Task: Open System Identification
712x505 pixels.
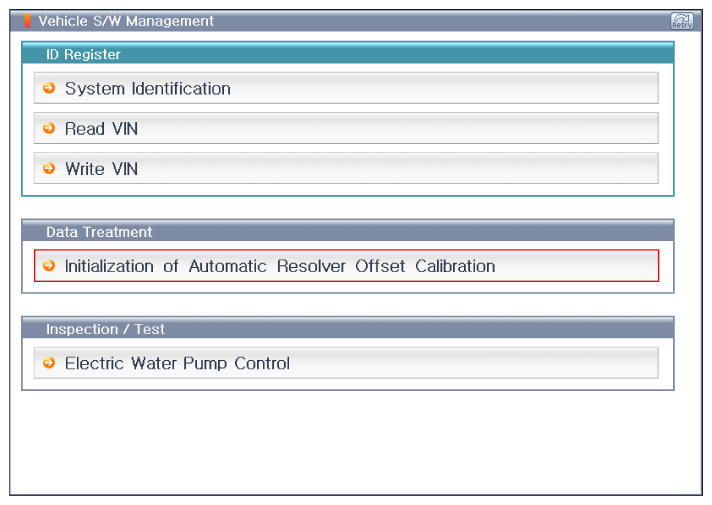Action: 147,89
